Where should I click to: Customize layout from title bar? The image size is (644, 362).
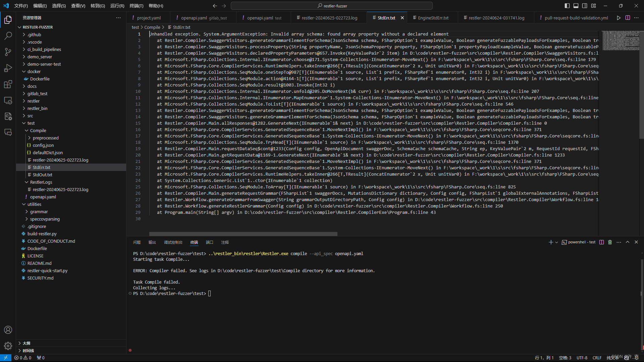click(x=594, y=6)
